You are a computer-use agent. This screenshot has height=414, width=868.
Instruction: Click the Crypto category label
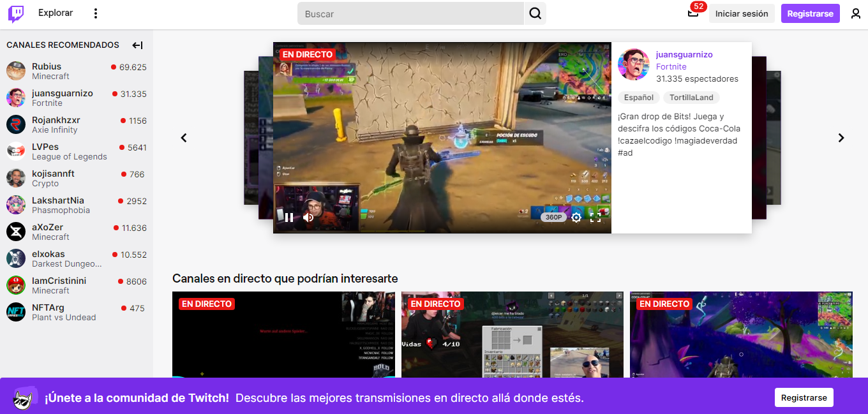click(x=45, y=184)
